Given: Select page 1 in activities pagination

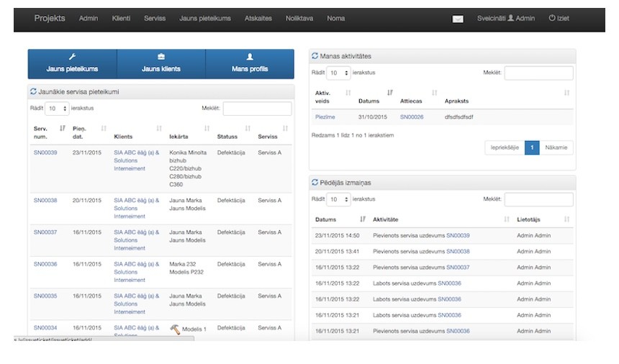Looking at the screenshot, I should (532, 147).
